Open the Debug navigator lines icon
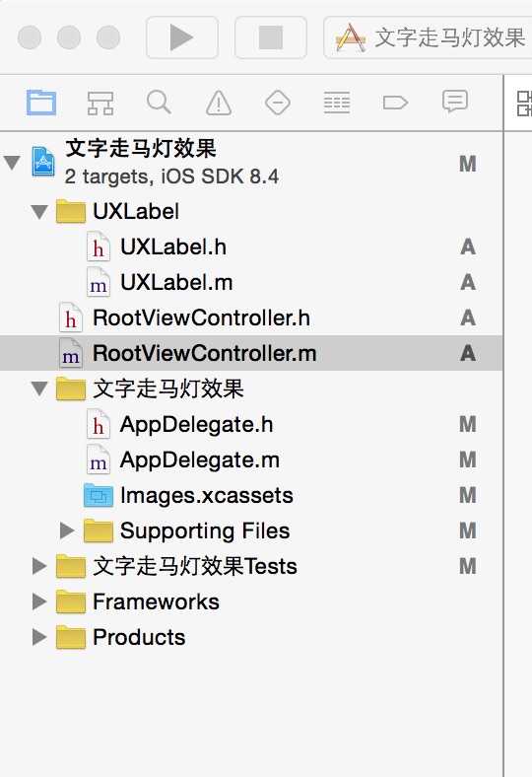 pos(337,103)
